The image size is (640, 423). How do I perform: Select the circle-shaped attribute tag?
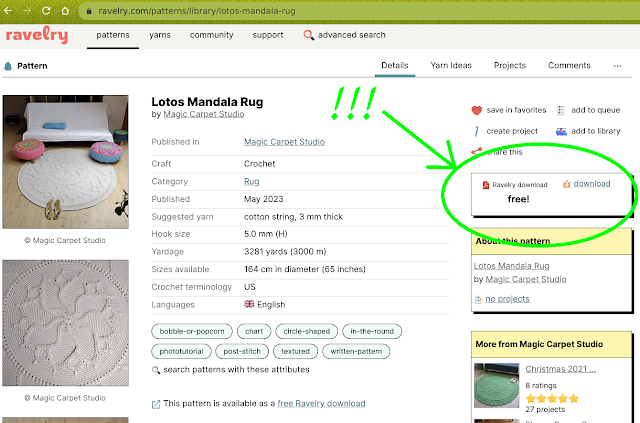point(307,331)
